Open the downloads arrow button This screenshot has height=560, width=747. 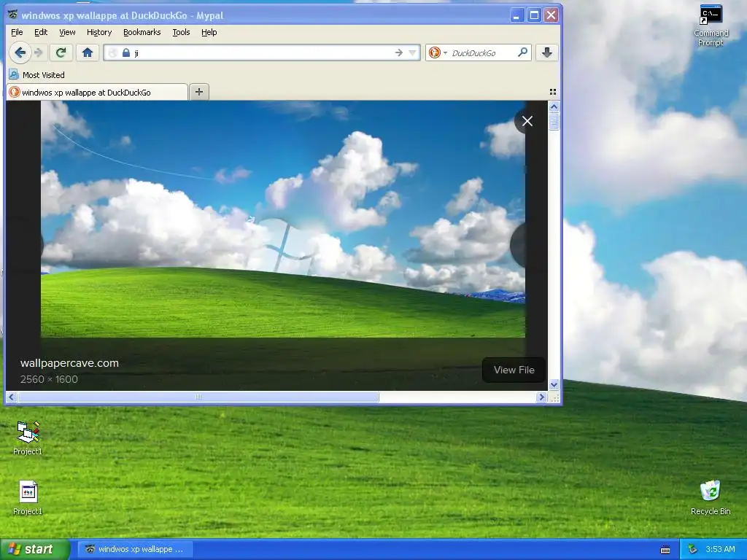[547, 52]
